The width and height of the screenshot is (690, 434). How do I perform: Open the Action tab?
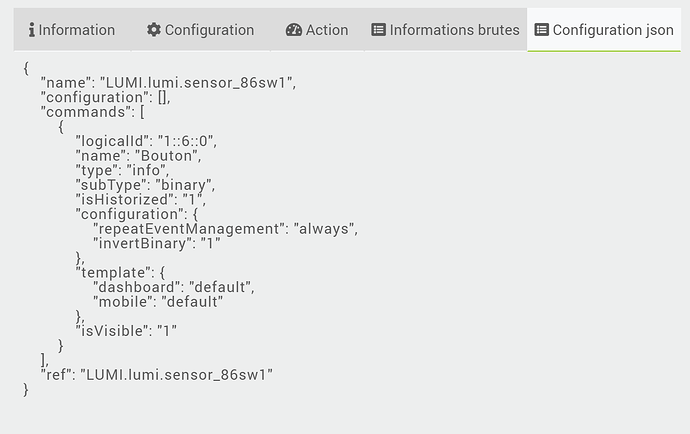317,30
